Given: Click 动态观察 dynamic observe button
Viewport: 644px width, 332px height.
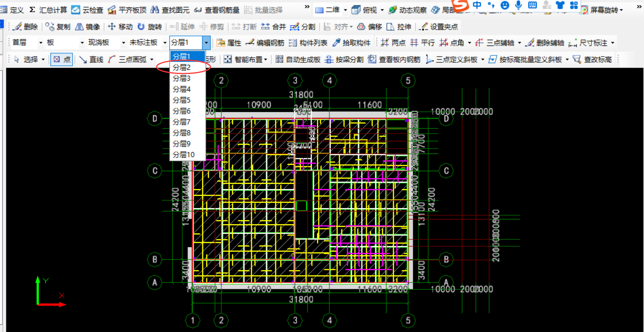Looking at the screenshot, I should point(407,10).
